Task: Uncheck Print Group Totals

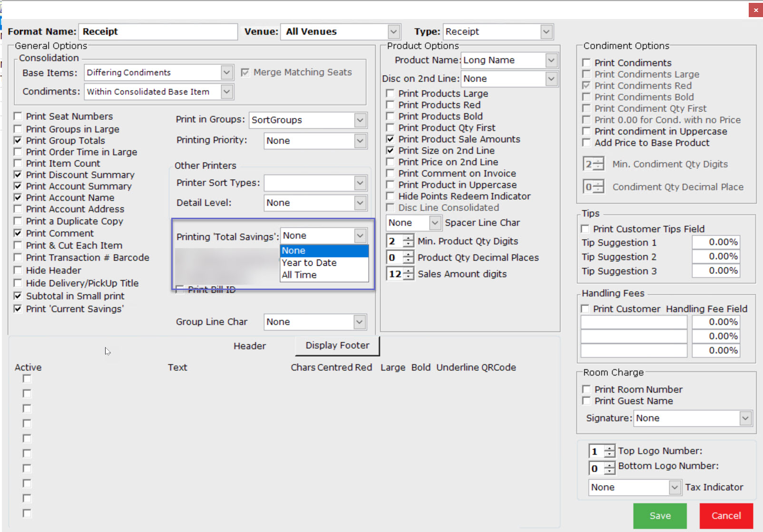Action: 18,141
